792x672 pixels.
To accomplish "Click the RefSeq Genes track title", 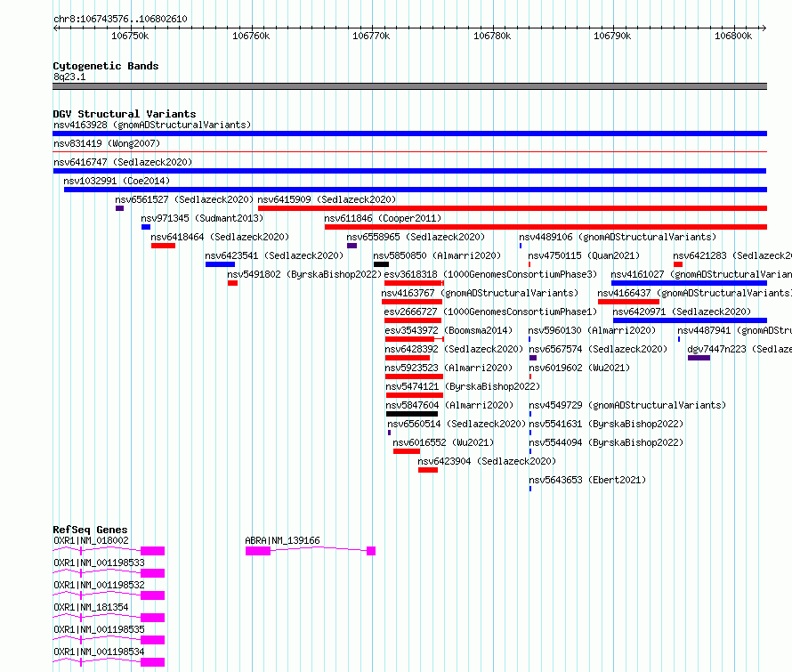I will (90, 530).
